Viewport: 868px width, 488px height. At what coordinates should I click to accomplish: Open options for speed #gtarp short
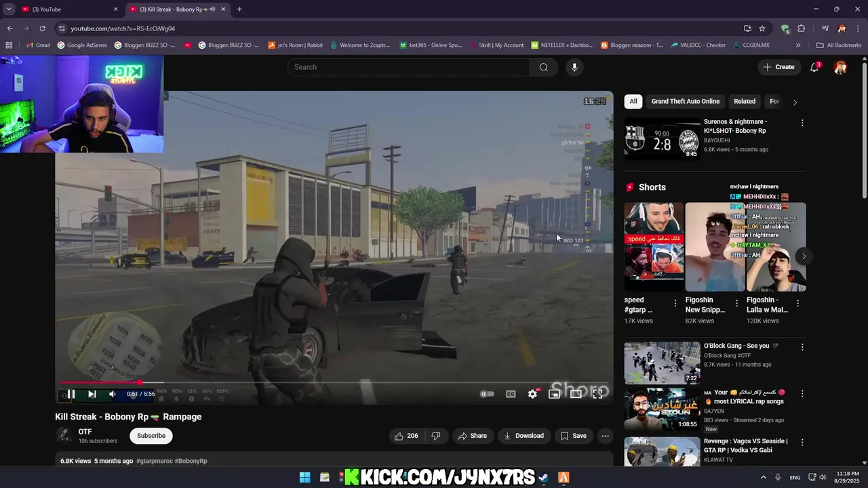coord(675,304)
